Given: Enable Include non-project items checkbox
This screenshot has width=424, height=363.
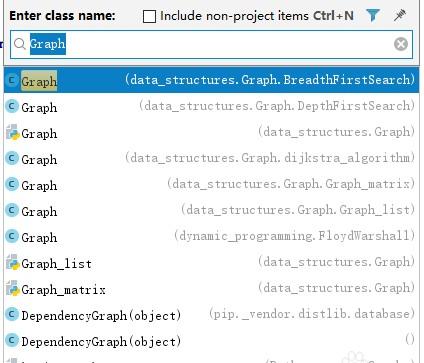Looking at the screenshot, I should pos(149,16).
